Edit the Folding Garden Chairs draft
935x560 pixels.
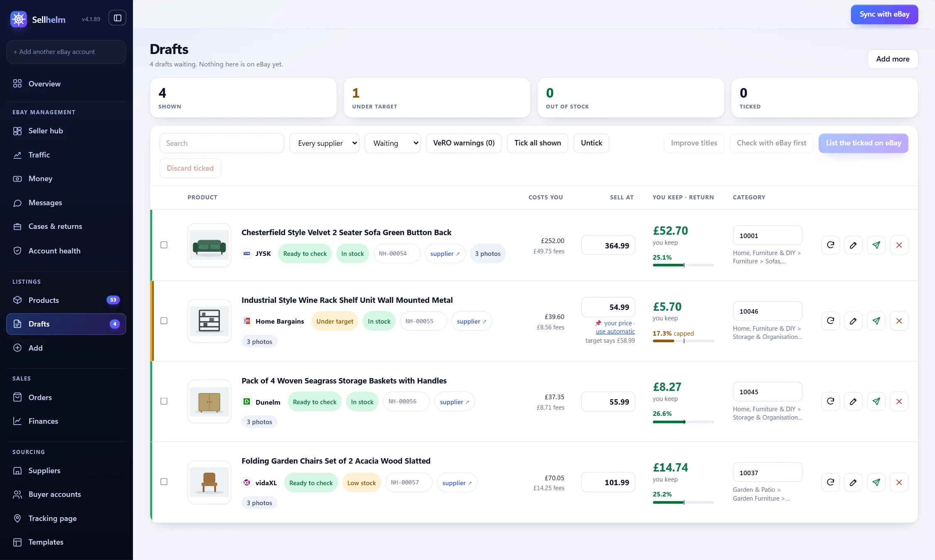(x=853, y=482)
